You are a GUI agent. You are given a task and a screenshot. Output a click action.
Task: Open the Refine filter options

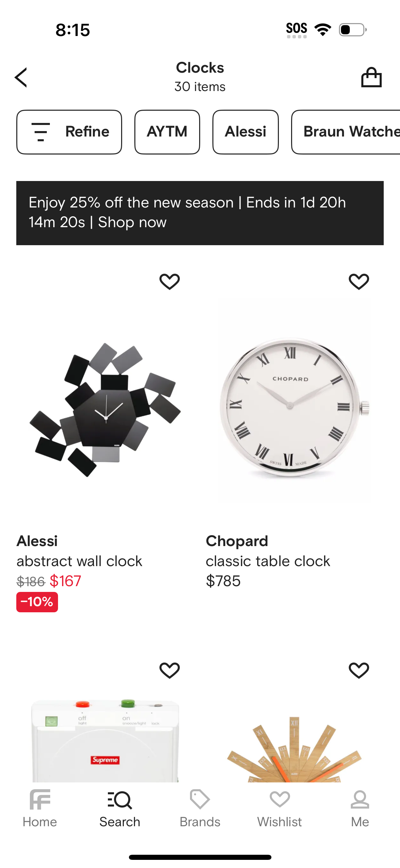[x=69, y=132]
